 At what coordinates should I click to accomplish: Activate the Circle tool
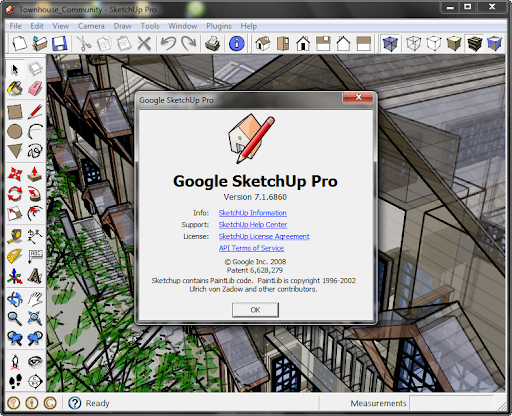(15, 131)
